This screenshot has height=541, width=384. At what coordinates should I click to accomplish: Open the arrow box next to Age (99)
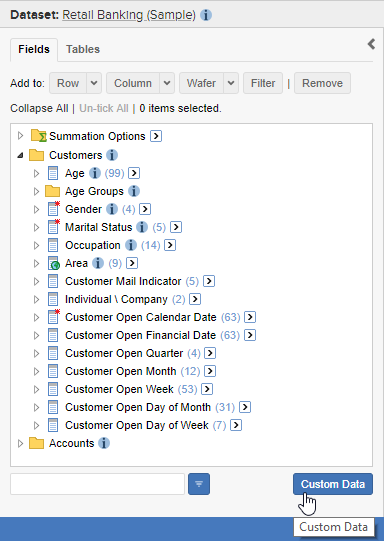pyautogui.click(x=134, y=173)
